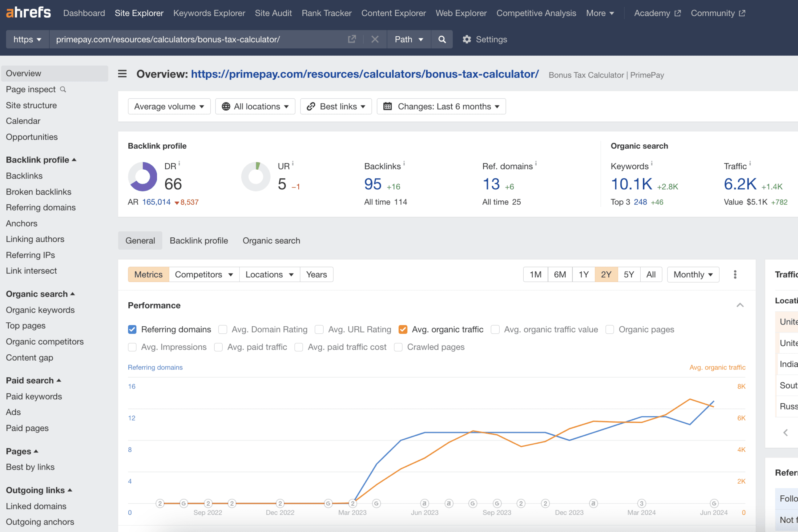Click the Settings gear icon
This screenshot has height=532, width=798.
(x=467, y=39)
